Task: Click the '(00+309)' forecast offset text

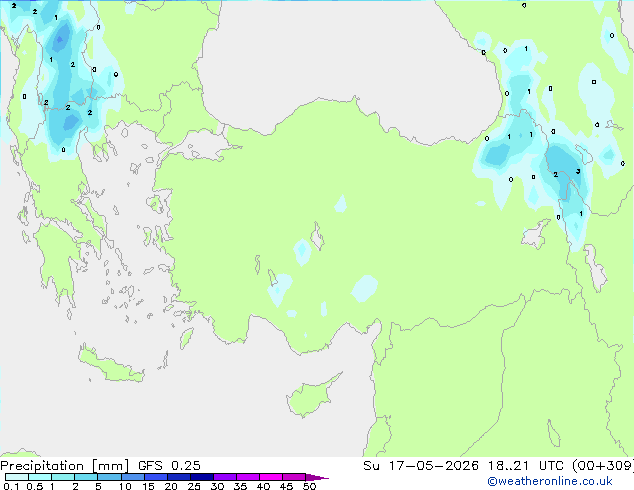Action: point(602,466)
